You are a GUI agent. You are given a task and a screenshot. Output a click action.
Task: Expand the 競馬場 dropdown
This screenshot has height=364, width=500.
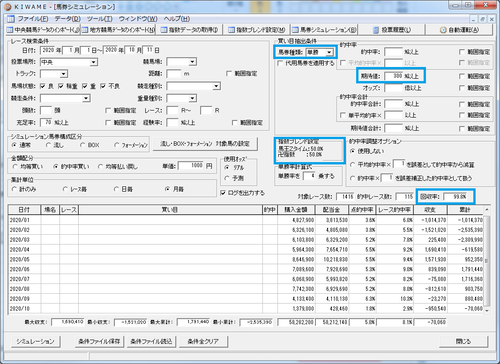[181, 62]
